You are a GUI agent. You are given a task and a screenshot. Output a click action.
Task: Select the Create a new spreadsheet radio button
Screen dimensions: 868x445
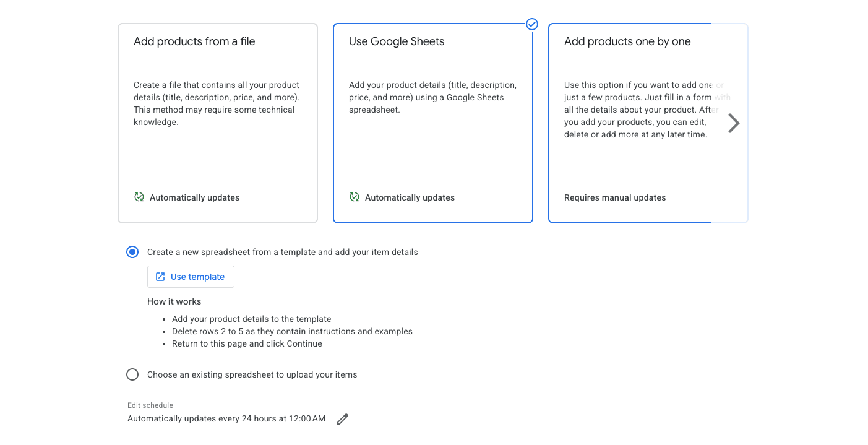point(132,252)
